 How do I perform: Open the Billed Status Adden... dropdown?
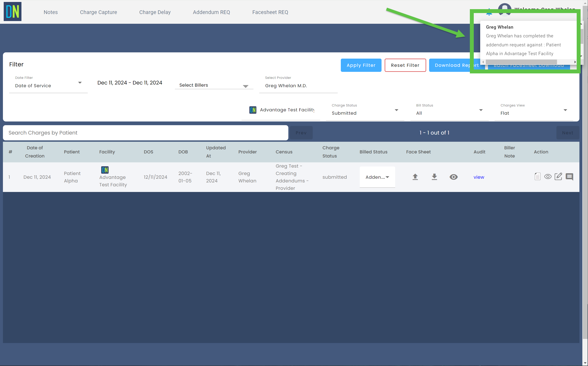tap(377, 177)
